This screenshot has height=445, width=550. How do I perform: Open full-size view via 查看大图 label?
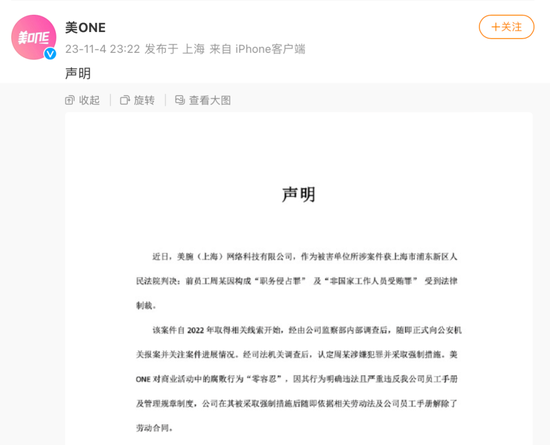pyautogui.click(x=210, y=100)
